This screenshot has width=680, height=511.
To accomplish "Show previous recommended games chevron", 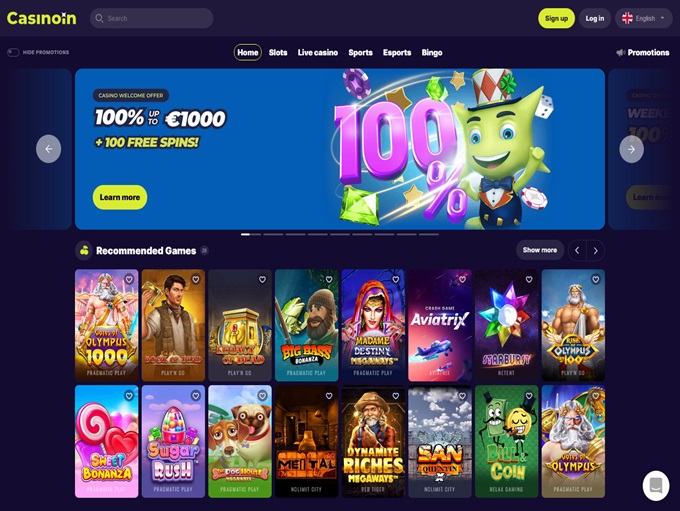I will coord(577,250).
